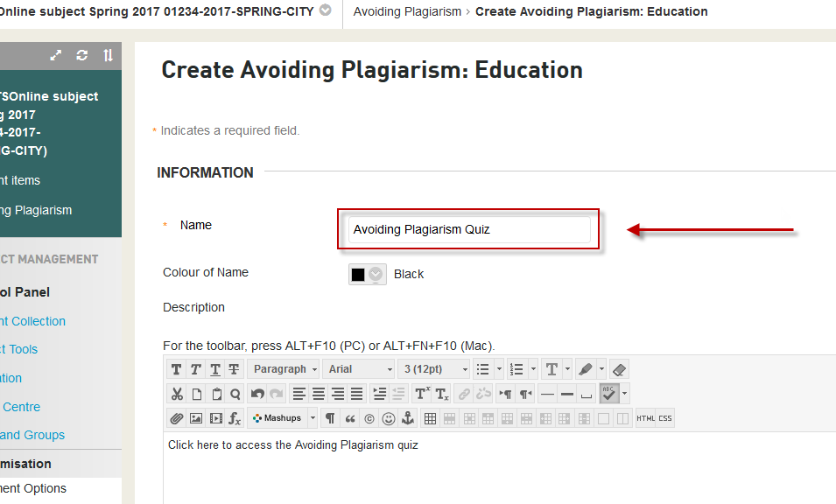Insert an emoticon using the smiley icon

tap(388, 418)
